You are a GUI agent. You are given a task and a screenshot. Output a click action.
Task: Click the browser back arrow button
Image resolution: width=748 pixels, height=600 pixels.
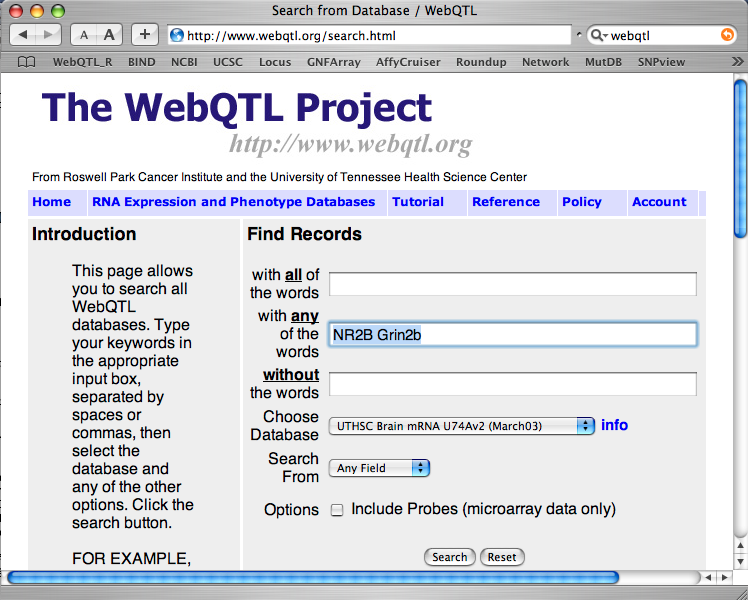(x=24, y=35)
